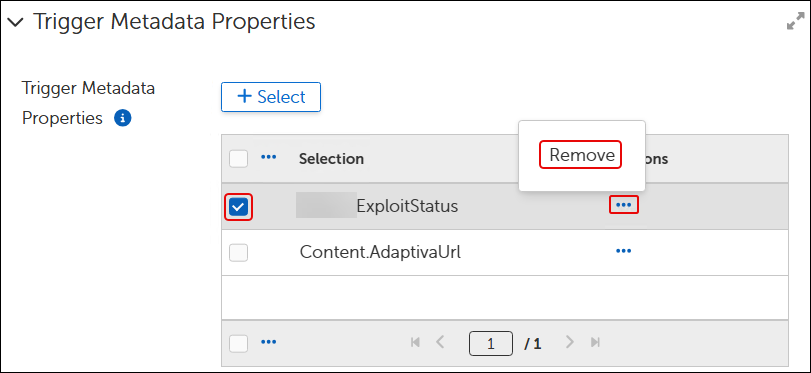Viewport: 811px width, 373px height.
Task: Select the Content.AdaptivaUrl row text
Action: tap(380, 252)
